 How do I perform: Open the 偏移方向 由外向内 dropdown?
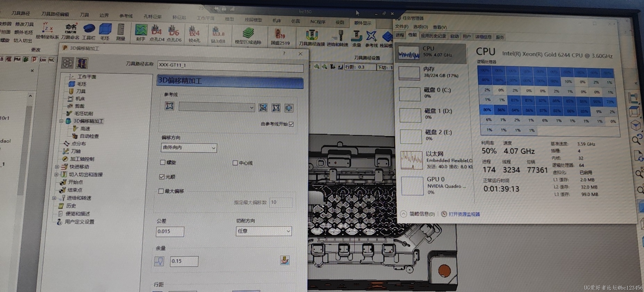point(189,147)
